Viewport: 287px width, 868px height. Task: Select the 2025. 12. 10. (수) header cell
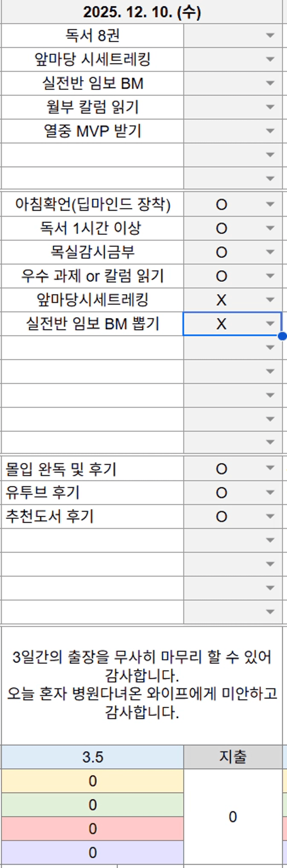(x=142, y=13)
